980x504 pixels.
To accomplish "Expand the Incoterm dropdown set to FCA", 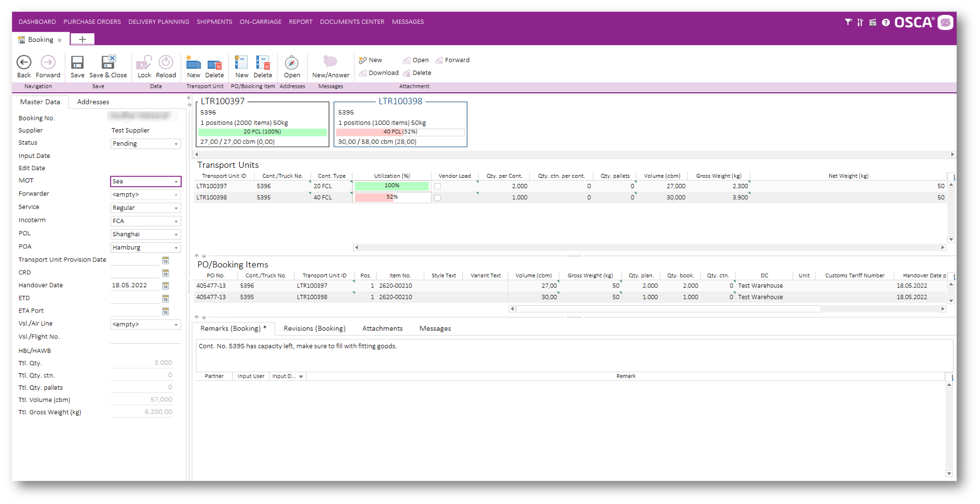I will coord(177,221).
